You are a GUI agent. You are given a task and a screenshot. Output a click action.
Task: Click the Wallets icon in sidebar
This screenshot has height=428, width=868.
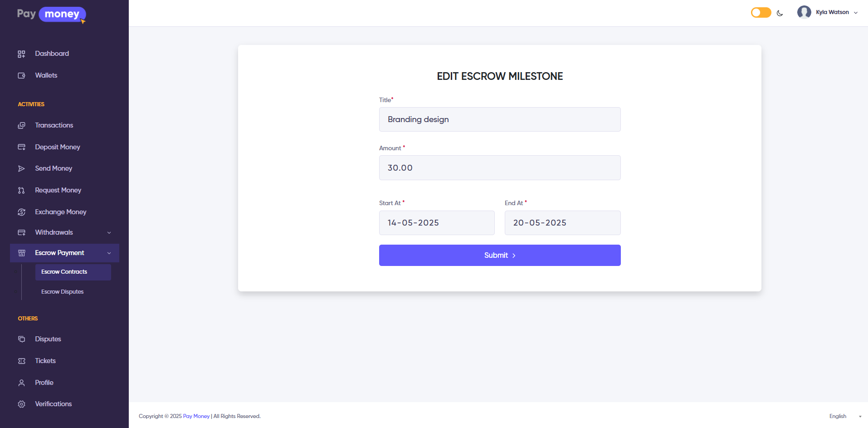pyautogui.click(x=21, y=76)
